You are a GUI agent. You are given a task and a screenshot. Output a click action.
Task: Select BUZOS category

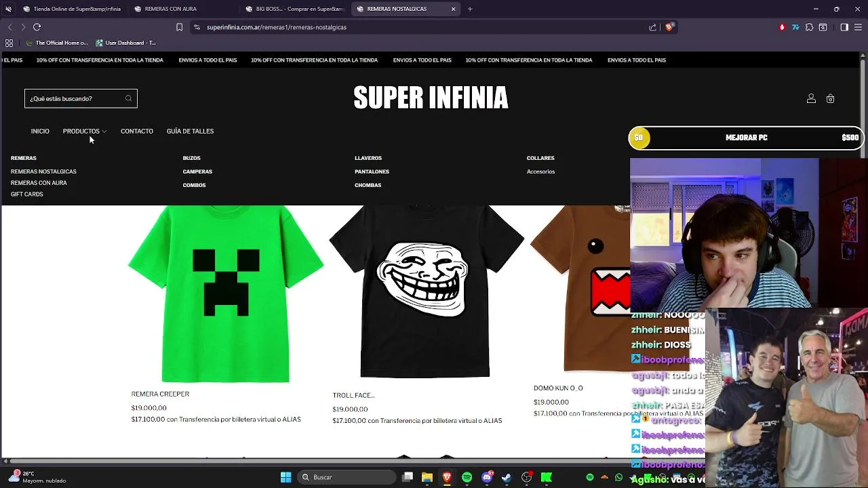click(x=192, y=158)
